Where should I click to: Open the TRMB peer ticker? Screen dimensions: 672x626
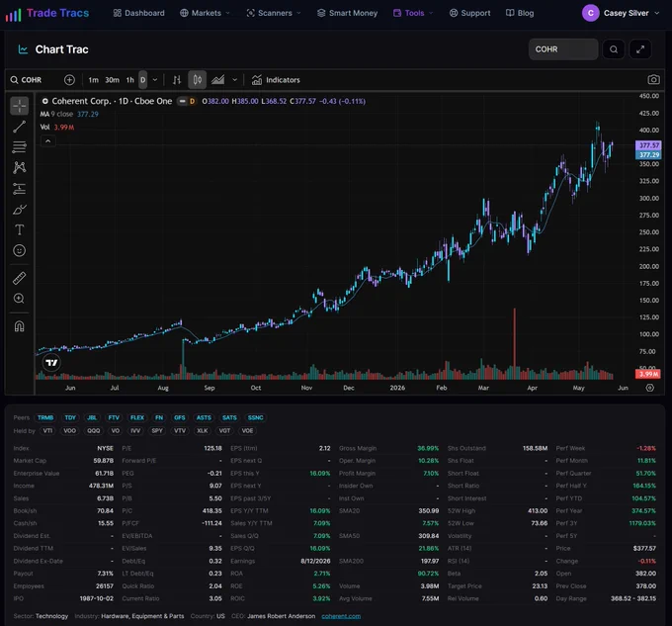click(45, 417)
